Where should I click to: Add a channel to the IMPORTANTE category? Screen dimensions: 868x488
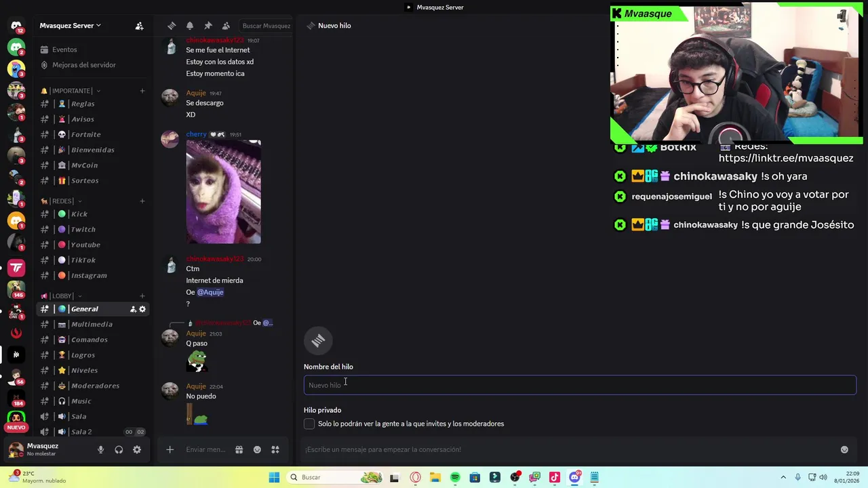tap(142, 91)
